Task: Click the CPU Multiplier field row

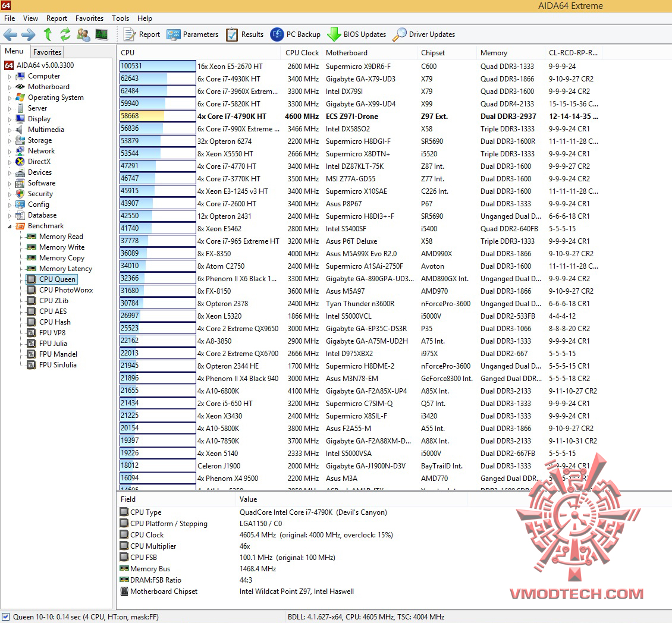Action: click(291, 546)
